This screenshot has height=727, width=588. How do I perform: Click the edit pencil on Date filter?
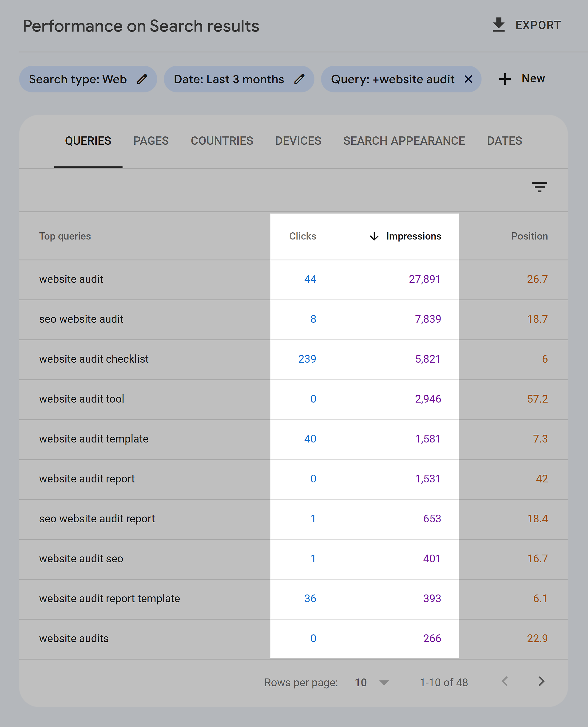point(299,79)
